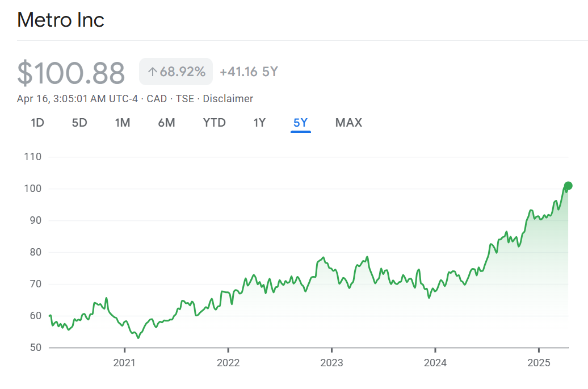Select the 2023 mark on the time axis
This screenshot has width=588, height=389.
(331, 363)
